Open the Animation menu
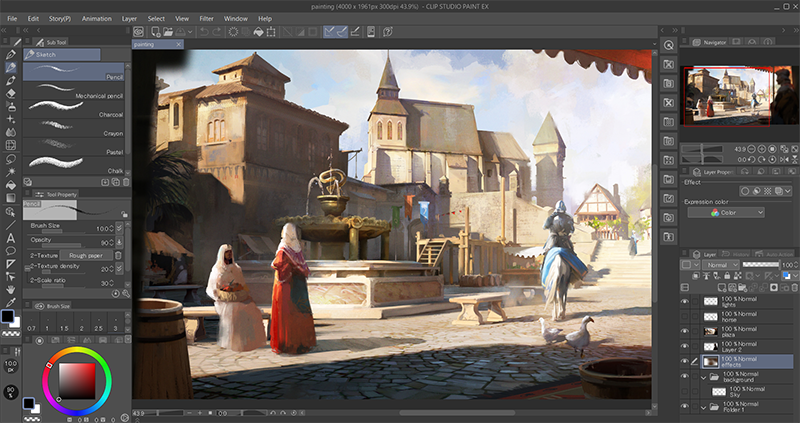 point(97,18)
